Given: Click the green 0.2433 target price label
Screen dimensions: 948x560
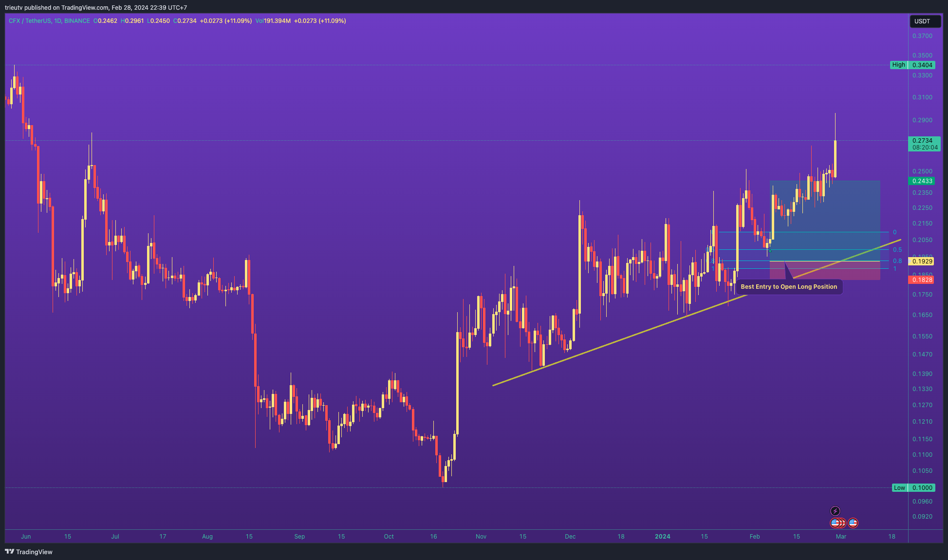Looking at the screenshot, I should coord(922,181).
